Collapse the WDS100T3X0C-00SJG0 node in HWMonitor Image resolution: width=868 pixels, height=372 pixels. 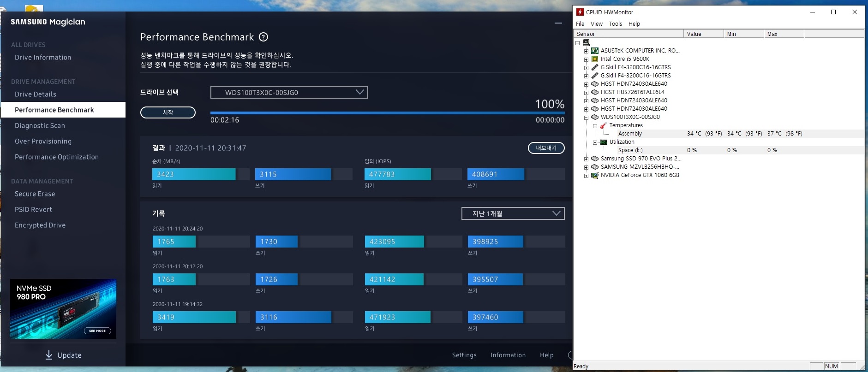click(x=586, y=117)
